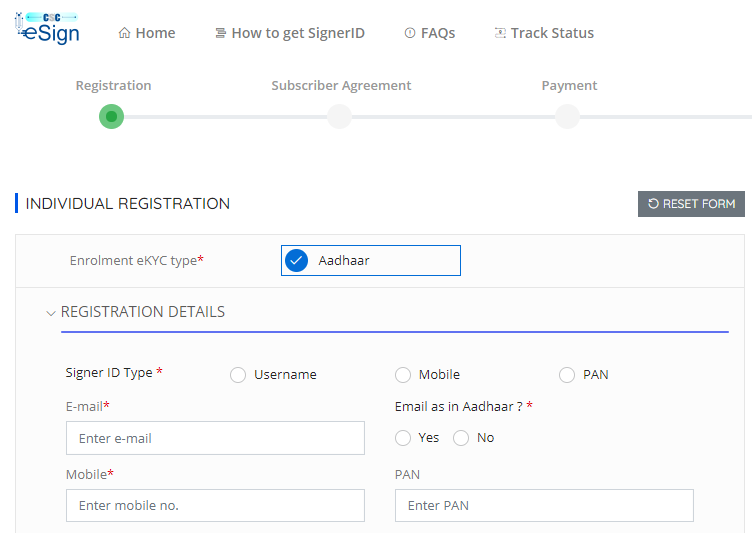Click the RESET FORM button
The width and height of the screenshot is (752, 533).
pyautogui.click(x=691, y=204)
